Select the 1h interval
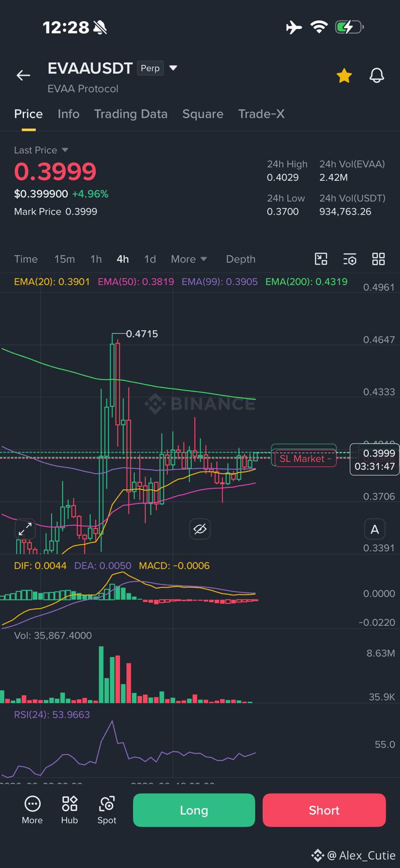The width and height of the screenshot is (400, 868). [x=96, y=259]
